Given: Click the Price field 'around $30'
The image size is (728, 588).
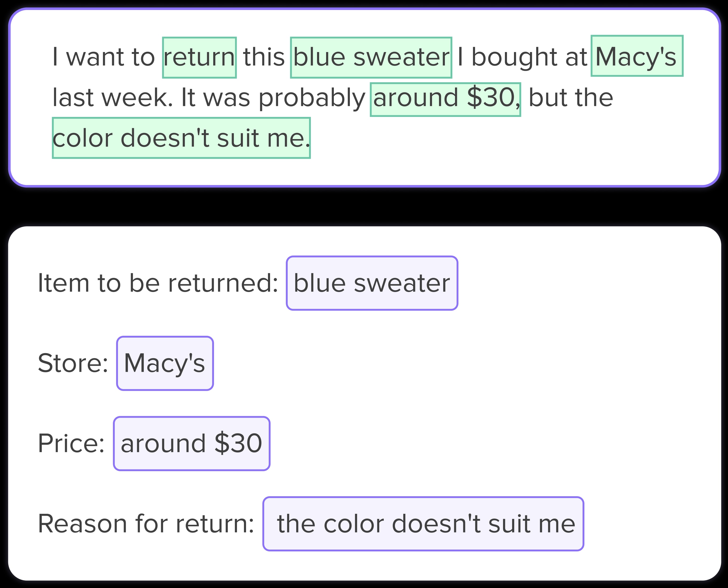Looking at the screenshot, I should pyautogui.click(x=192, y=444).
